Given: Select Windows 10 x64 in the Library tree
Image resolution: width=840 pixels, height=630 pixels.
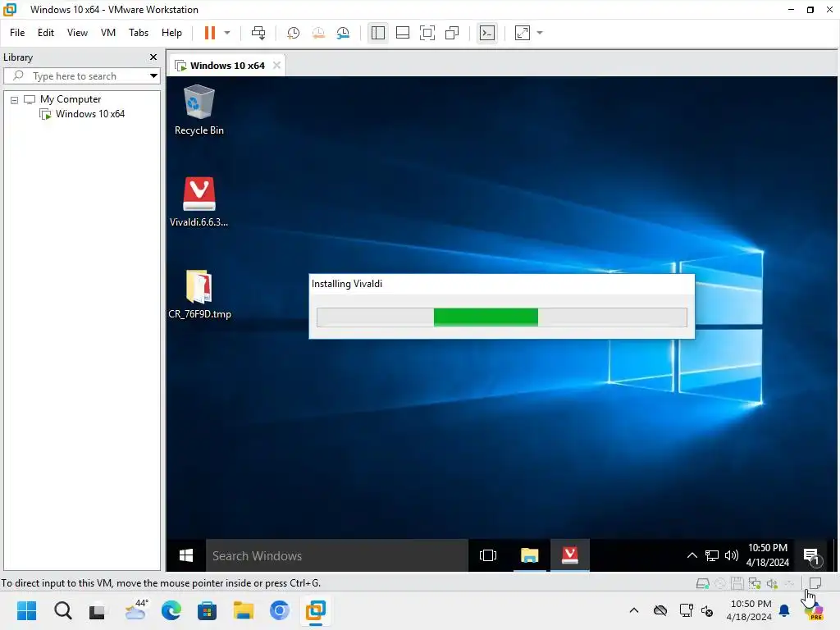Looking at the screenshot, I should (90, 113).
